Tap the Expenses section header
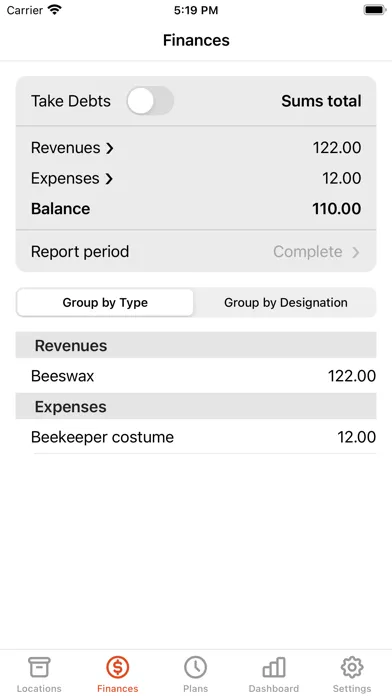This screenshot has height=696, width=392. point(196,407)
